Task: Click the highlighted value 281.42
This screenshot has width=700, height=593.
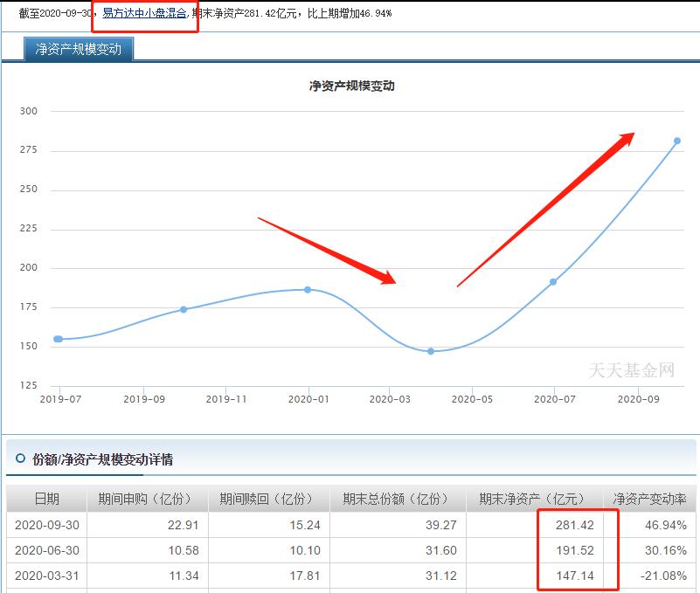Action: tap(576, 524)
